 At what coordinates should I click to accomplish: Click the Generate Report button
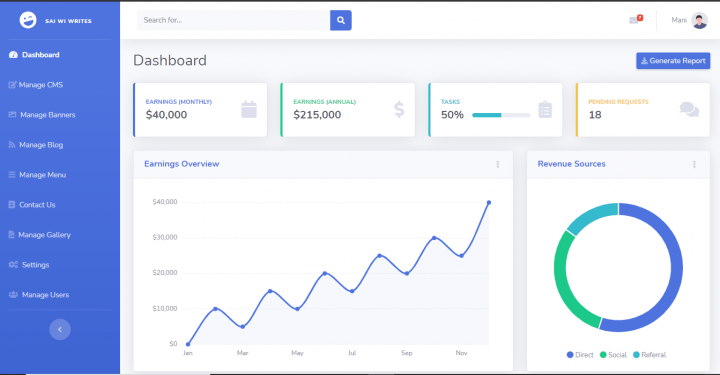(x=673, y=61)
